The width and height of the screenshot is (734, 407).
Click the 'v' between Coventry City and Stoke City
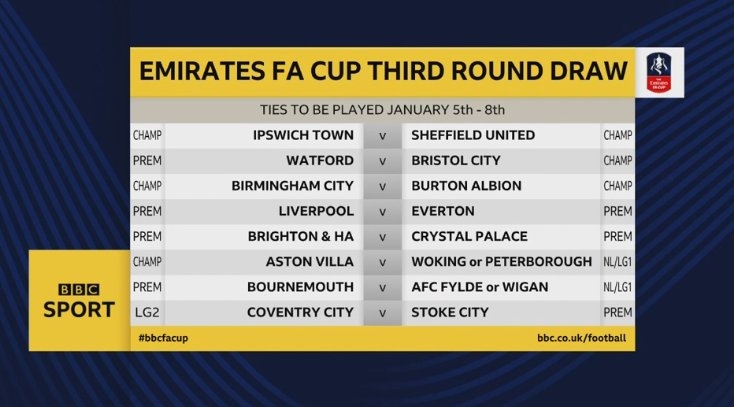pos(381,313)
